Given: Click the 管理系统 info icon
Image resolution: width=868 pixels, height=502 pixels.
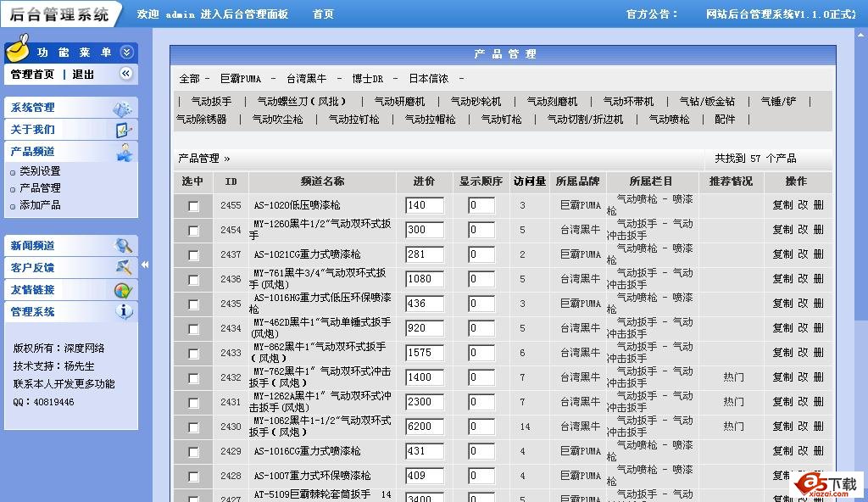Looking at the screenshot, I should coord(124,311).
